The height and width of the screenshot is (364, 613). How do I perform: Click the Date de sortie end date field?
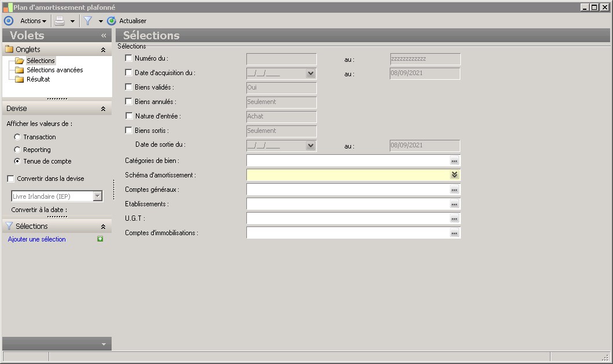click(x=425, y=146)
